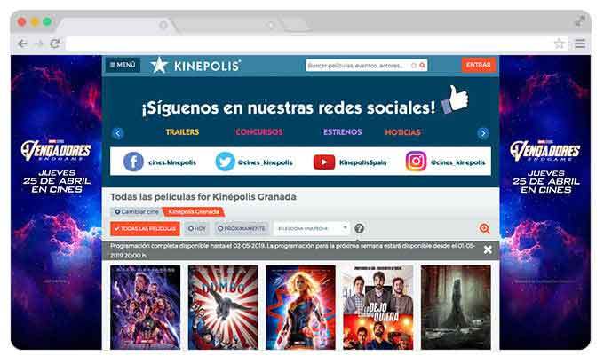This screenshot has height=364, width=604.
Task: Show previous banner with left carousel arrow
Action: [118, 133]
